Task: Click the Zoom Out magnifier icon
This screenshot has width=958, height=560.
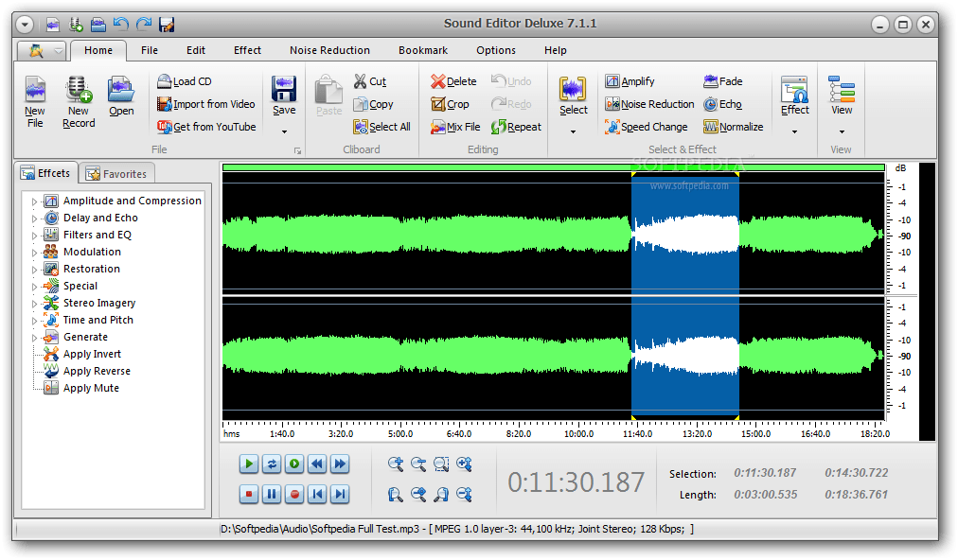Action: tap(418, 464)
